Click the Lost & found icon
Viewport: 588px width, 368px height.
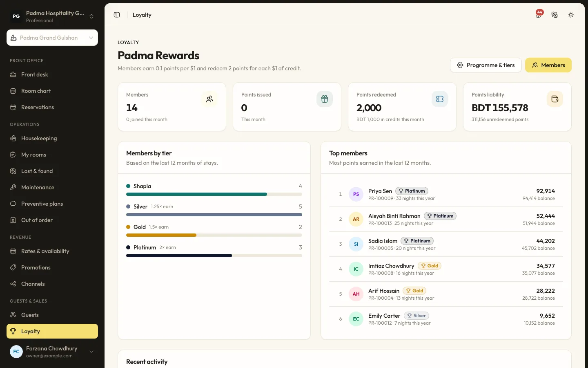click(x=13, y=171)
